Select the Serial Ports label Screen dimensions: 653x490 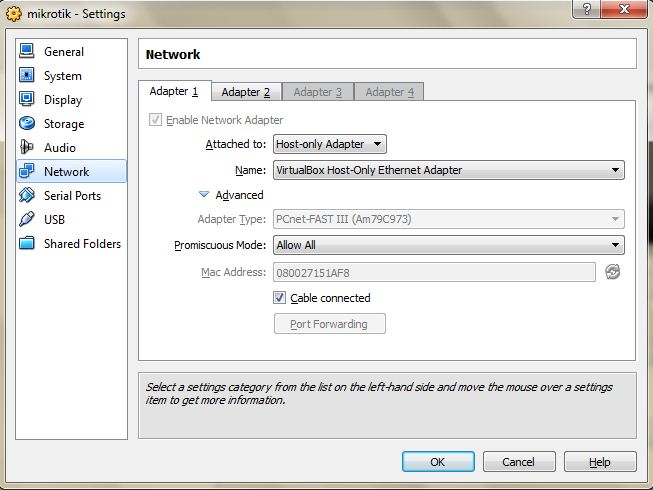[72, 196]
